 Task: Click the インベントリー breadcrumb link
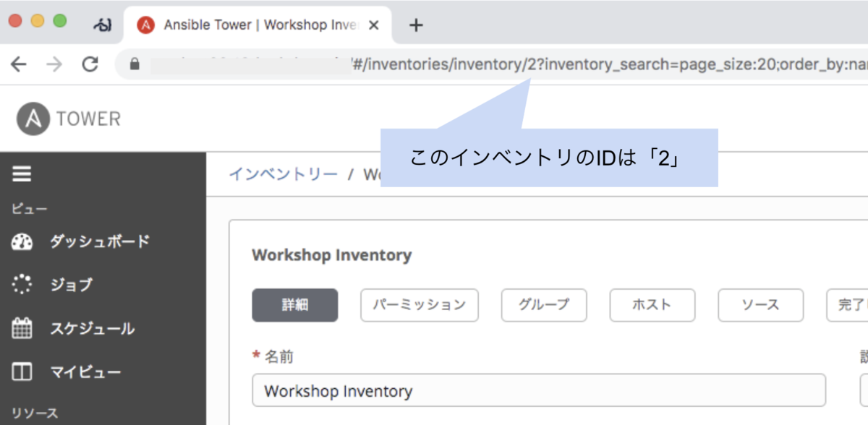click(284, 174)
